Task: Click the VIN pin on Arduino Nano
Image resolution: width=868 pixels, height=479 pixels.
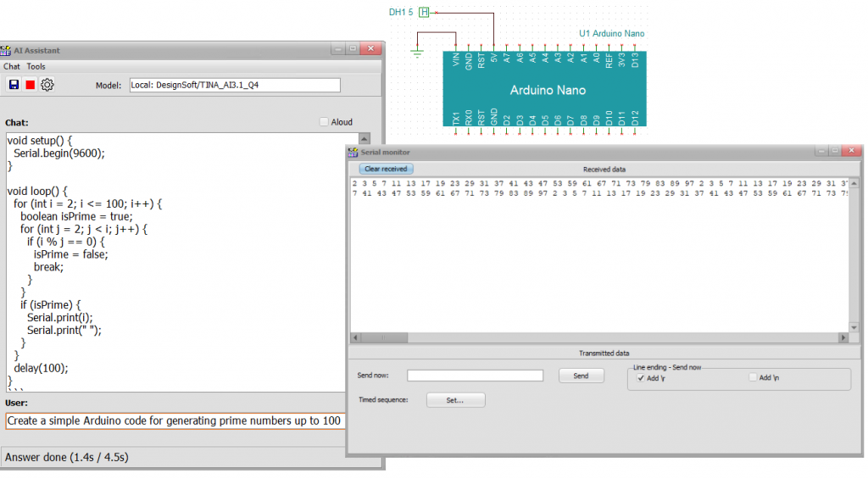Action: tap(456, 59)
